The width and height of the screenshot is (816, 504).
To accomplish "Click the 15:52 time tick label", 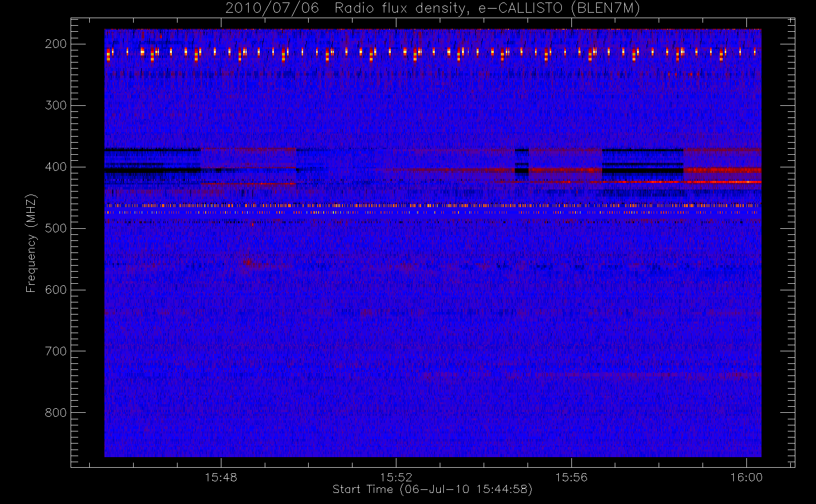I will (x=396, y=477).
